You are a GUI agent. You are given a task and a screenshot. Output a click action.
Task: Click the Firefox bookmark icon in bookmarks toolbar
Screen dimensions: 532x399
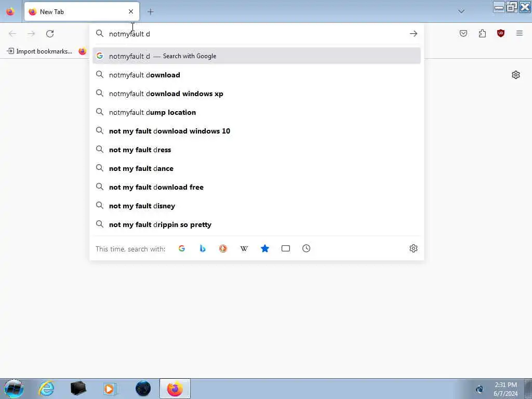pos(83,51)
